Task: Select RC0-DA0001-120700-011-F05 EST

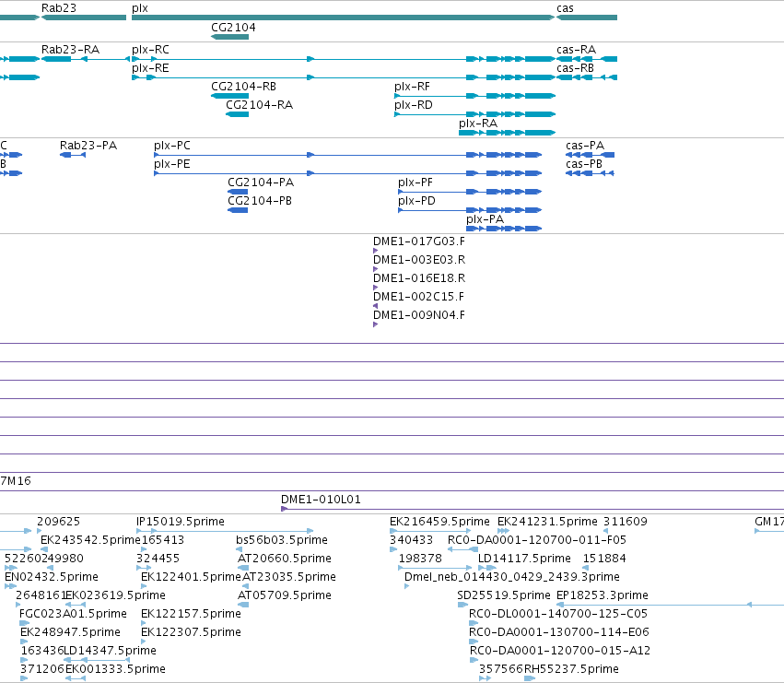Action: pos(462,549)
